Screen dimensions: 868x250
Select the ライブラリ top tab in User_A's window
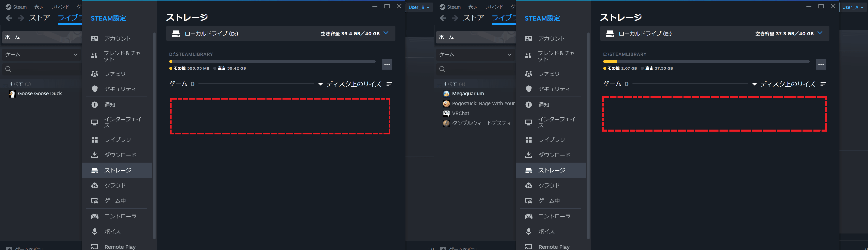tap(503, 18)
